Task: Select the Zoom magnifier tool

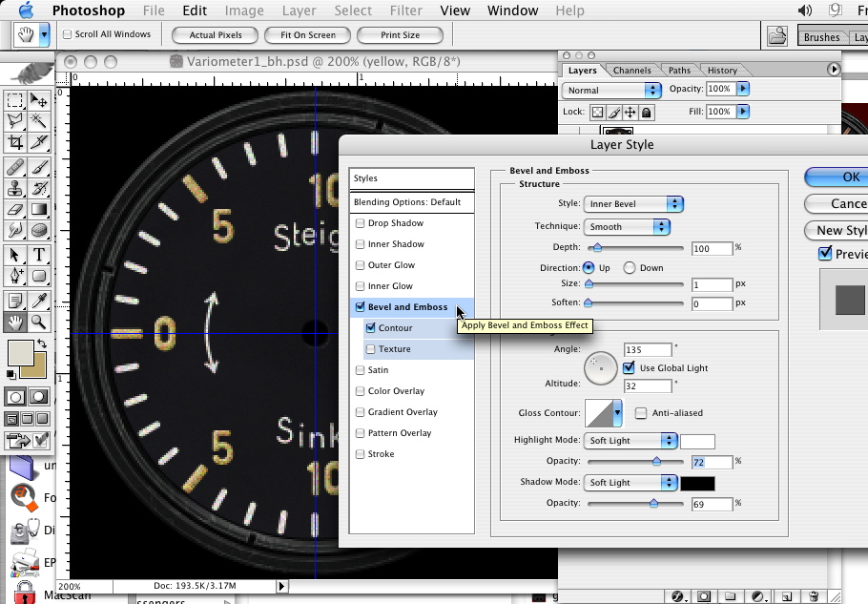Action: (39, 323)
